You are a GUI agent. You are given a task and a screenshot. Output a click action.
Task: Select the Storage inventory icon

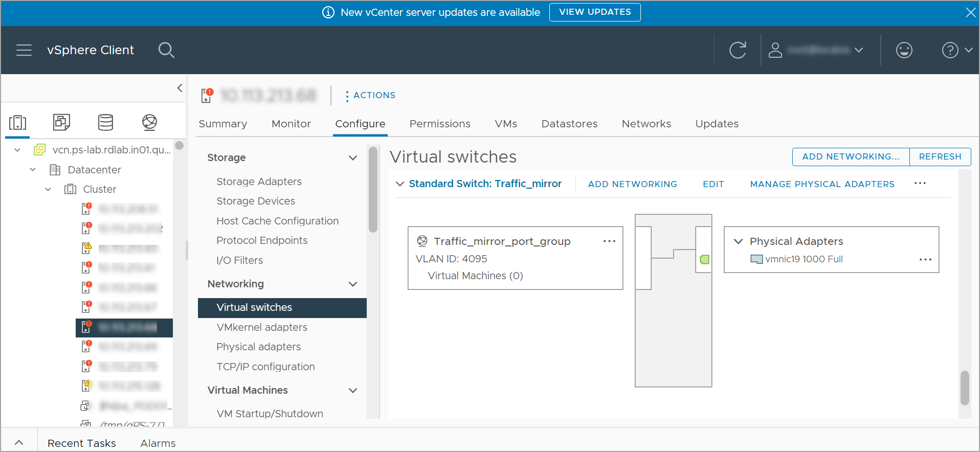tap(105, 122)
